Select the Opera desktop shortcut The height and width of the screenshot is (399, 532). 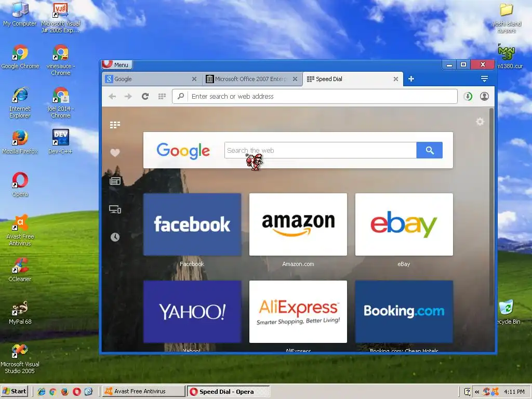[x=20, y=184]
